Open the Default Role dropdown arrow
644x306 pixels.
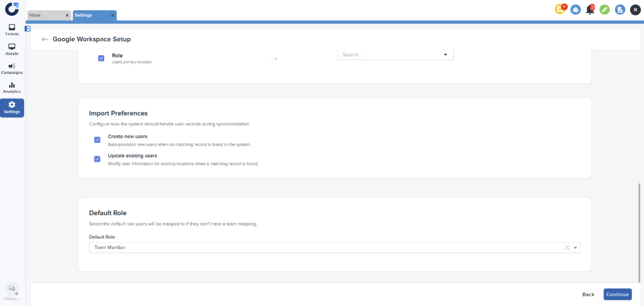click(x=576, y=248)
